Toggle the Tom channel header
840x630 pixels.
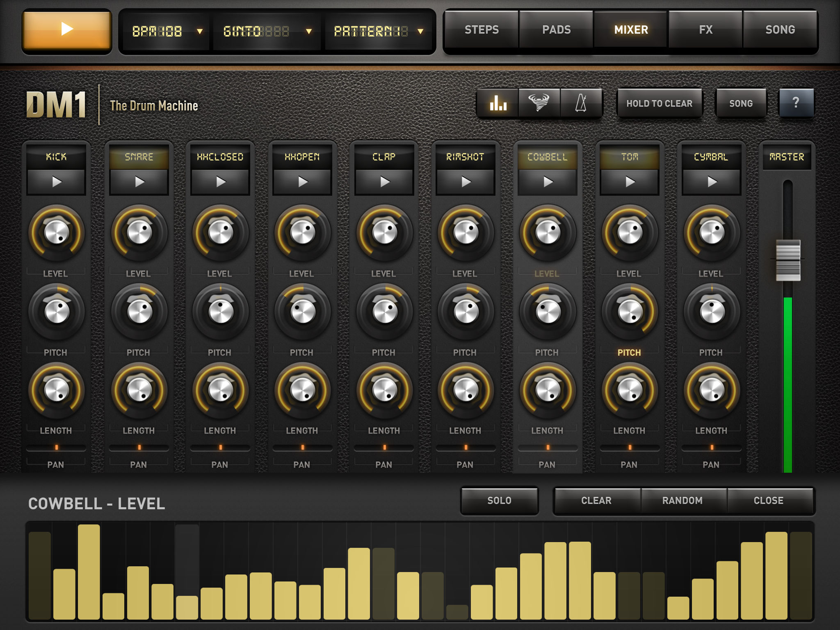pyautogui.click(x=629, y=157)
